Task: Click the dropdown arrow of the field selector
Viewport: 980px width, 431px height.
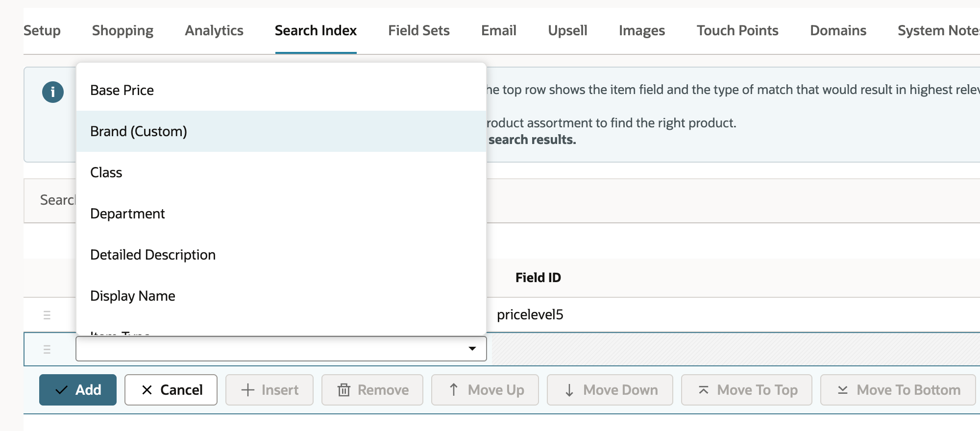Action: [x=472, y=349]
